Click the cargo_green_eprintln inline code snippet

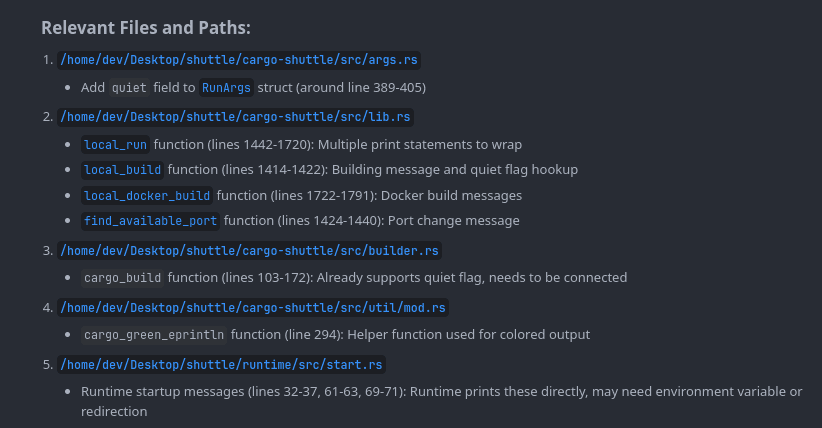click(154, 335)
